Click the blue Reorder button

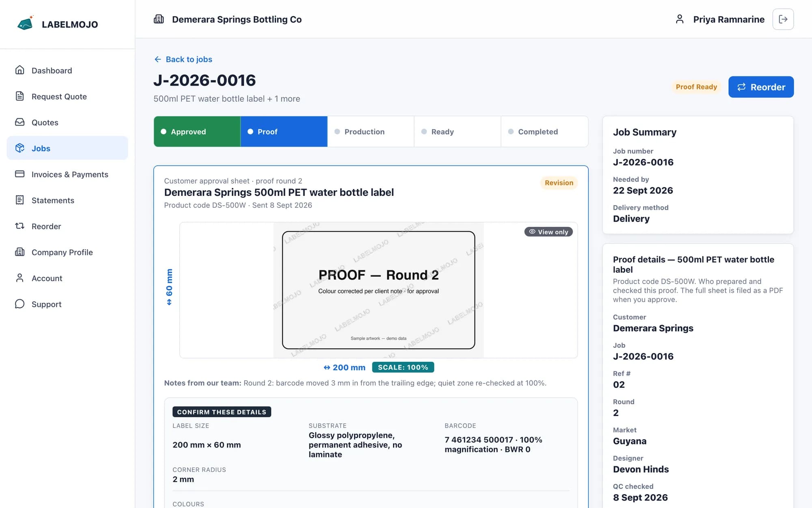click(x=761, y=87)
